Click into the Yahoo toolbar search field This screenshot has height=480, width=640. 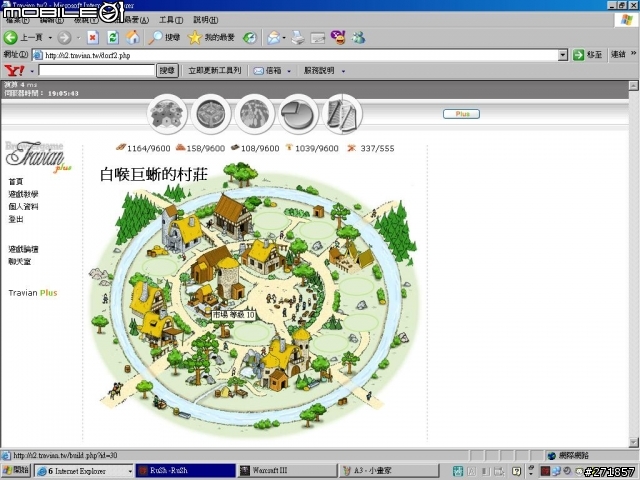(x=96, y=70)
